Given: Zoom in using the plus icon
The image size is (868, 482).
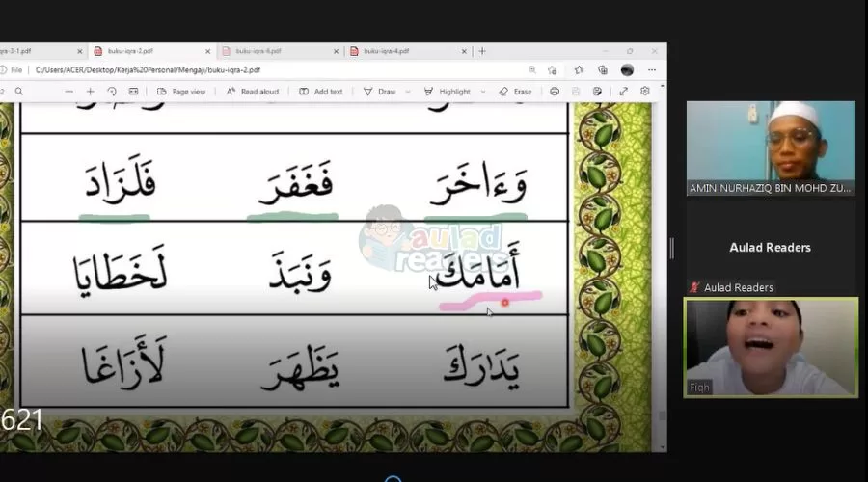Looking at the screenshot, I should [91, 92].
